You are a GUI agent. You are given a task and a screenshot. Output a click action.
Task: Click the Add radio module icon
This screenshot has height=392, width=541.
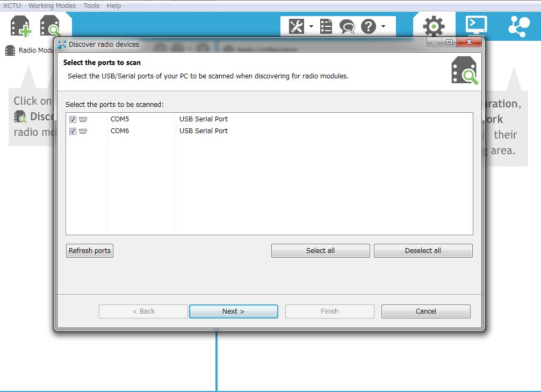coord(21,26)
